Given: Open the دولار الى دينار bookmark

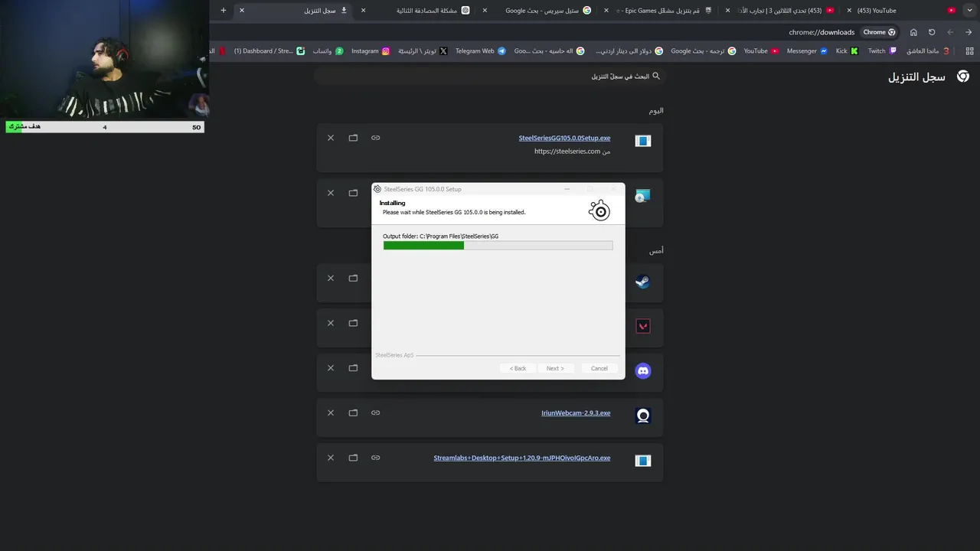Looking at the screenshot, I should [x=629, y=51].
